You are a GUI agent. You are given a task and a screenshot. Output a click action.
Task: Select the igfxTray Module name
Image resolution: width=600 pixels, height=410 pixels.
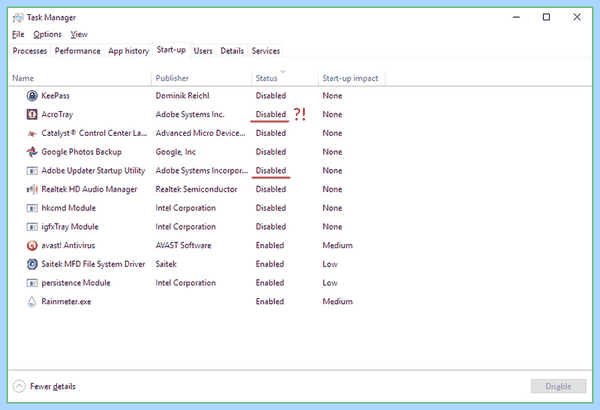[70, 227]
